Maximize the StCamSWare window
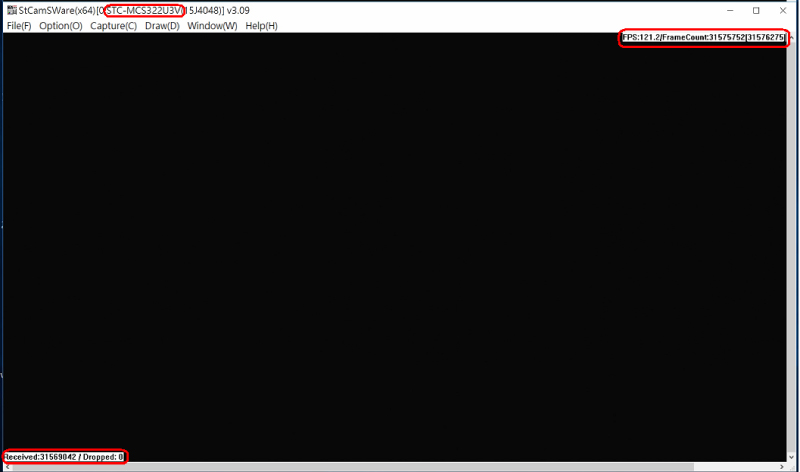The width and height of the screenshot is (800, 472). (x=756, y=10)
